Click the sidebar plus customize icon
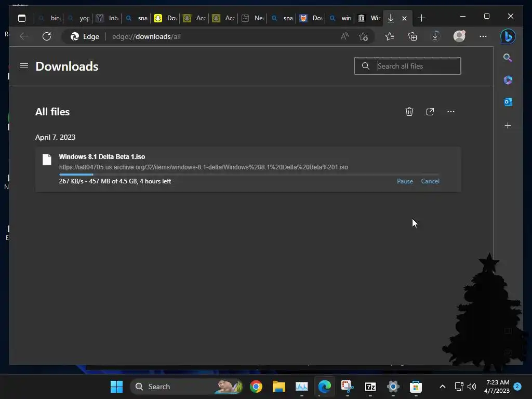 [x=508, y=126]
